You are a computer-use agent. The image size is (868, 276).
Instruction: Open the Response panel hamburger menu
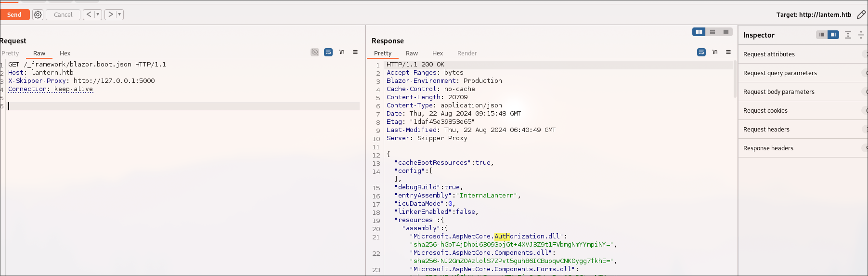728,52
